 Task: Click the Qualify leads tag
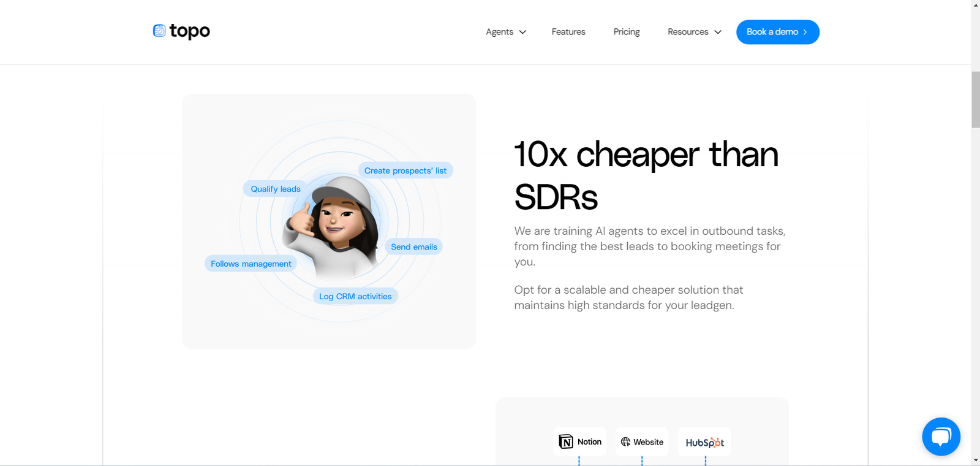[276, 189]
